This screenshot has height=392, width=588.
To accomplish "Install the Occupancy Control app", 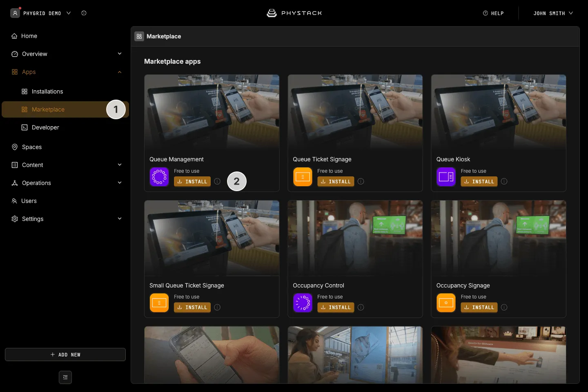I will (336, 307).
